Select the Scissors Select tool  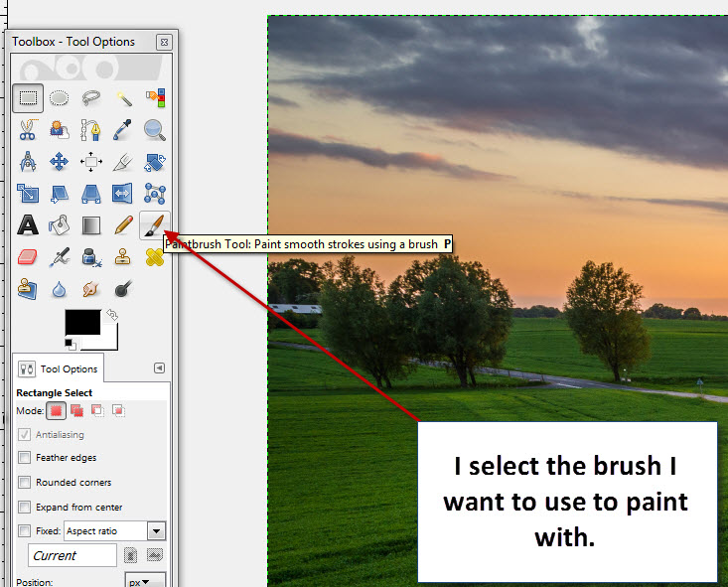pyautogui.click(x=28, y=130)
